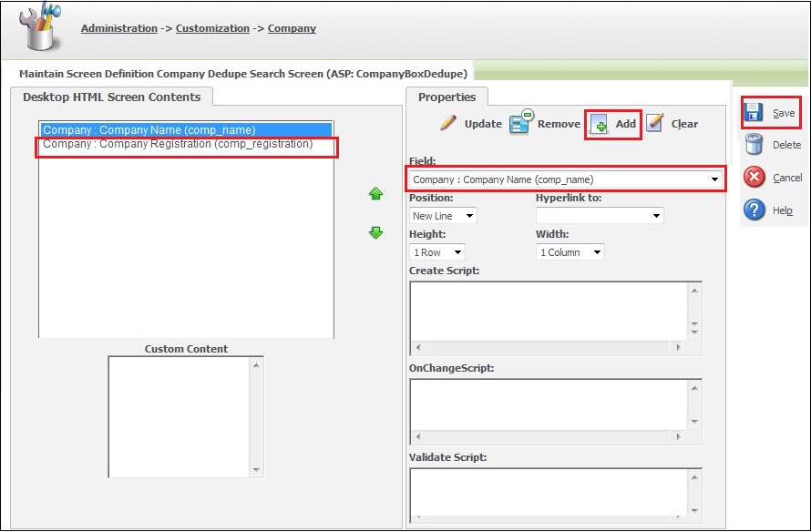The image size is (811, 532).
Task: Click the Save text link
Action: [784, 113]
